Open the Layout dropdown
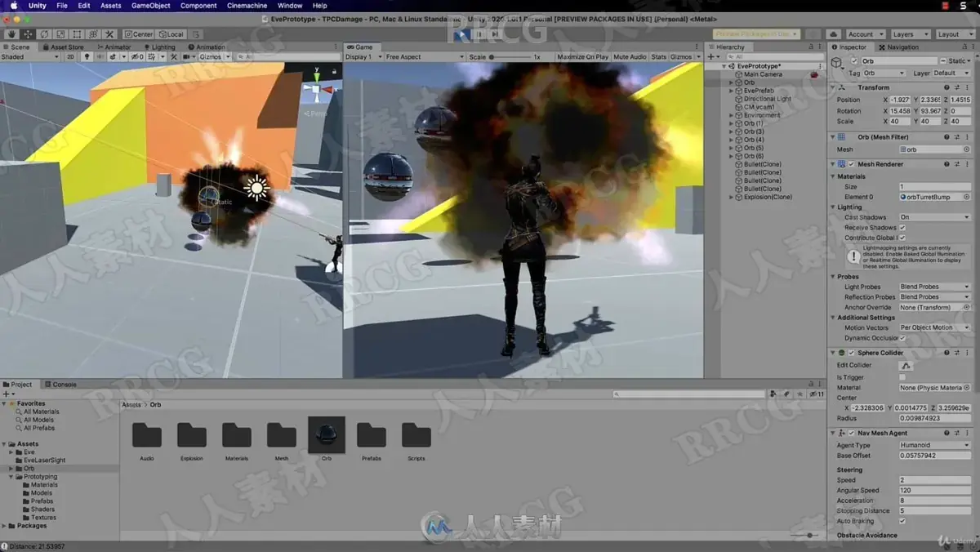Viewport: 980px width, 552px height. point(954,34)
